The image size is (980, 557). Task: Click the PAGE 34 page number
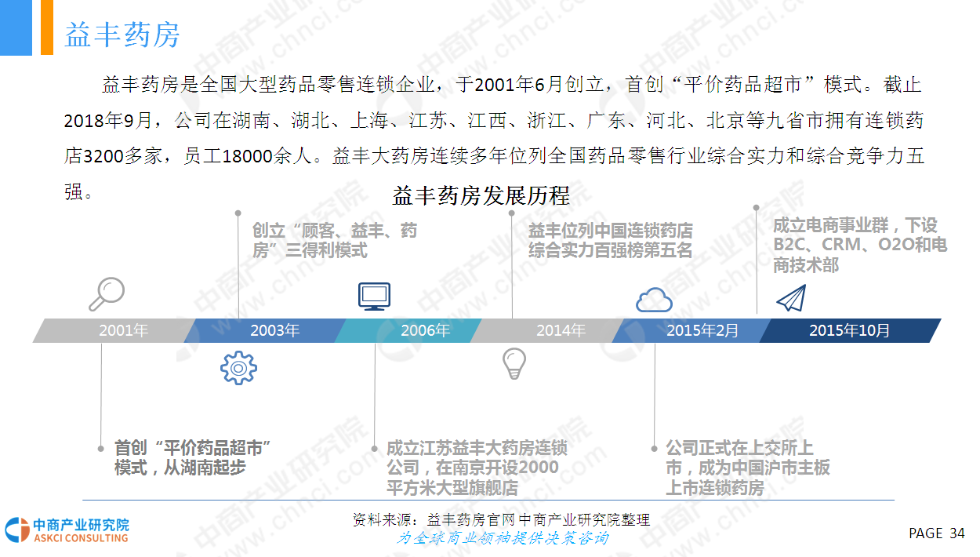point(936,533)
